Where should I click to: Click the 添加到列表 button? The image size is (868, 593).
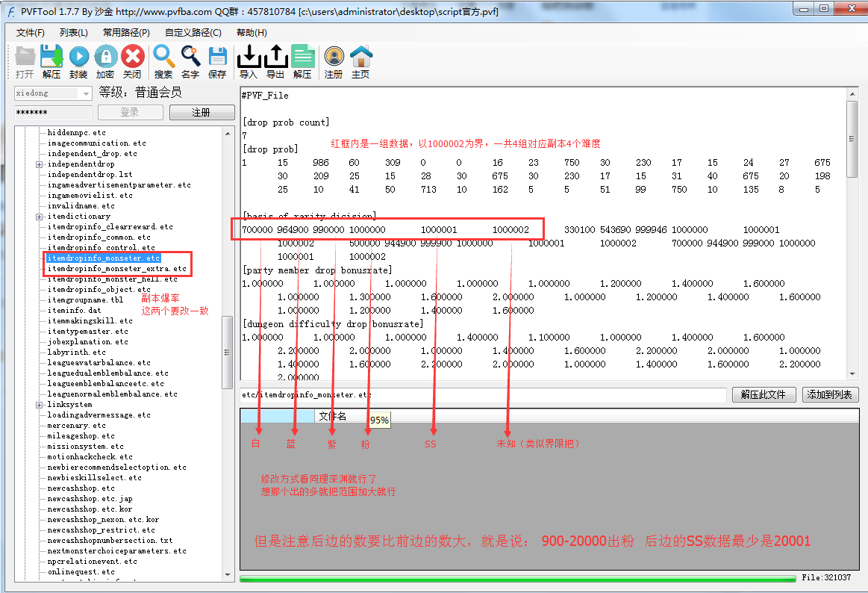(831, 395)
